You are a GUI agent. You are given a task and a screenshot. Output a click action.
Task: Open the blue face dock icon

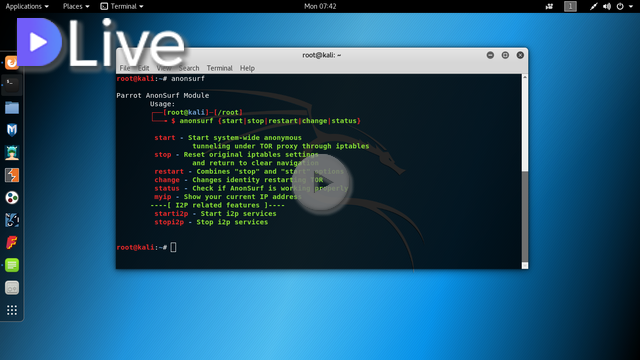[x=12, y=220]
